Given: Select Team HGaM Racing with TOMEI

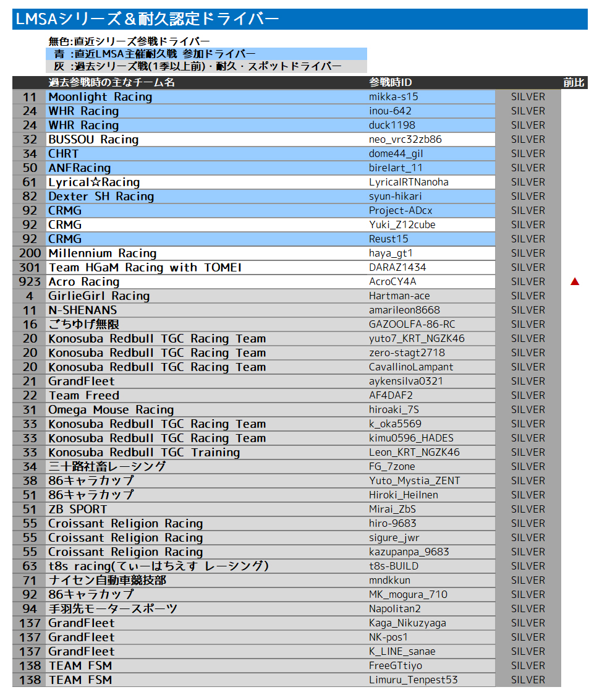Looking at the screenshot, I should (145, 268).
